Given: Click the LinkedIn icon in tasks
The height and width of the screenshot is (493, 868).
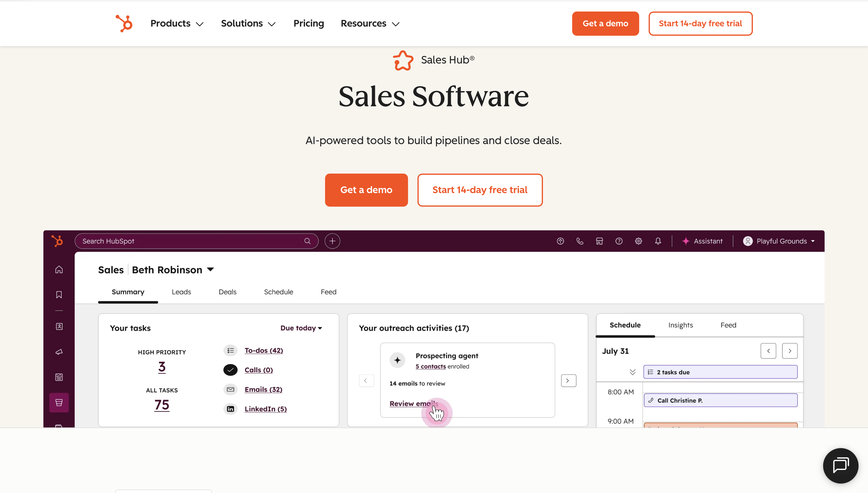Looking at the screenshot, I should [x=231, y=409].
